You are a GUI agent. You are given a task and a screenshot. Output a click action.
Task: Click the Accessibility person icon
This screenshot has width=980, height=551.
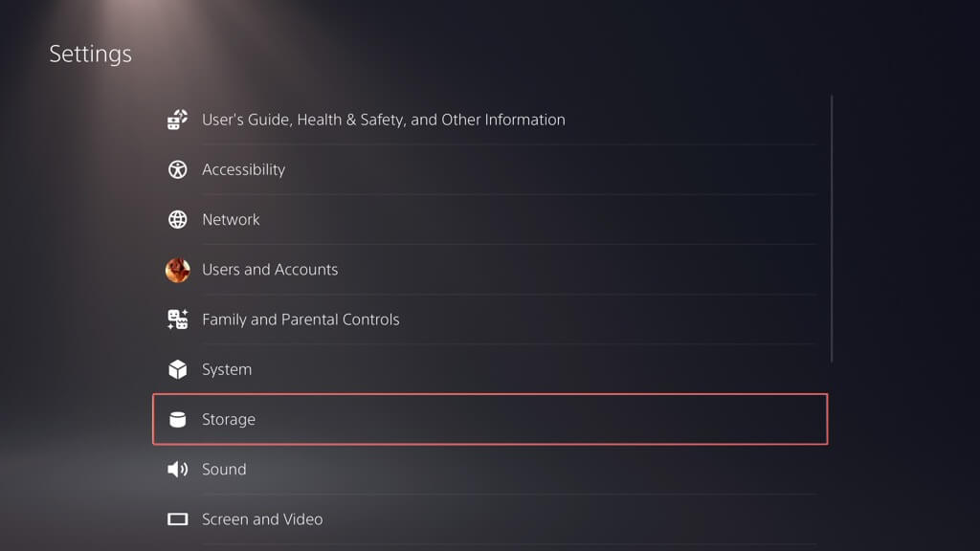[x=178, y=169]
